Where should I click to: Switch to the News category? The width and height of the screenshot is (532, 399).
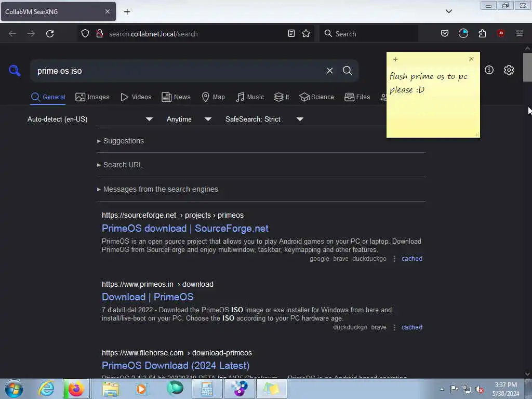tap(176, 97)
